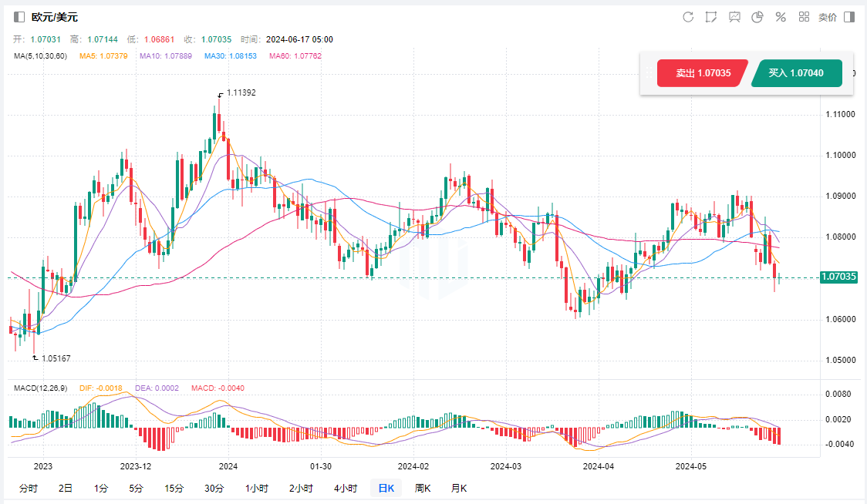Click the MA(5,10,30,60) indicator label

pos(41,56)
